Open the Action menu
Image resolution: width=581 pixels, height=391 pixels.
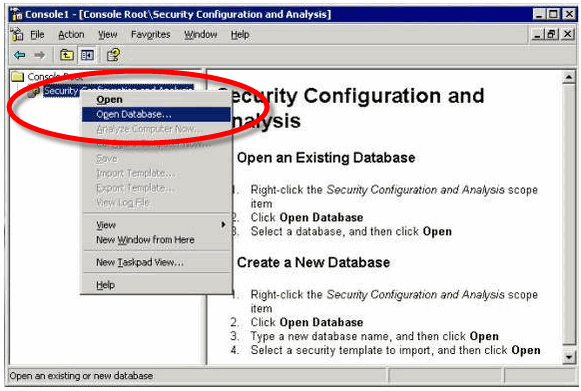coord(71,34)
